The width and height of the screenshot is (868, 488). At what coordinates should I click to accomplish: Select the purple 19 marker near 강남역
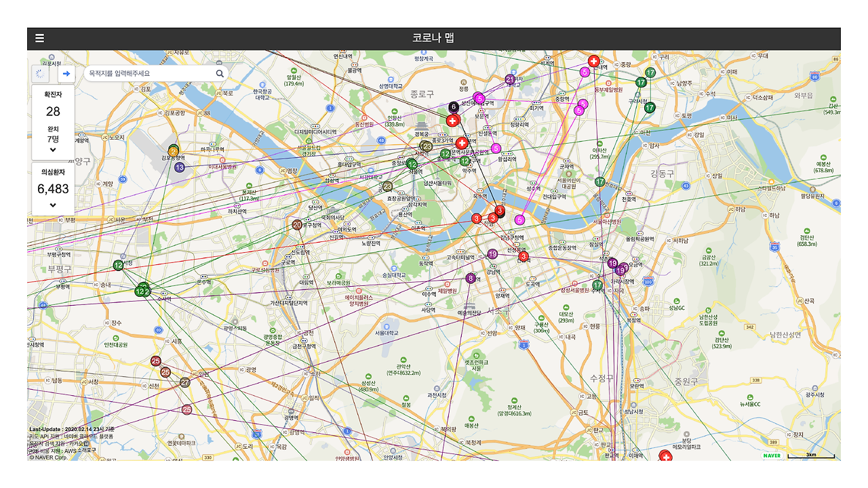[x=493, y=254]
